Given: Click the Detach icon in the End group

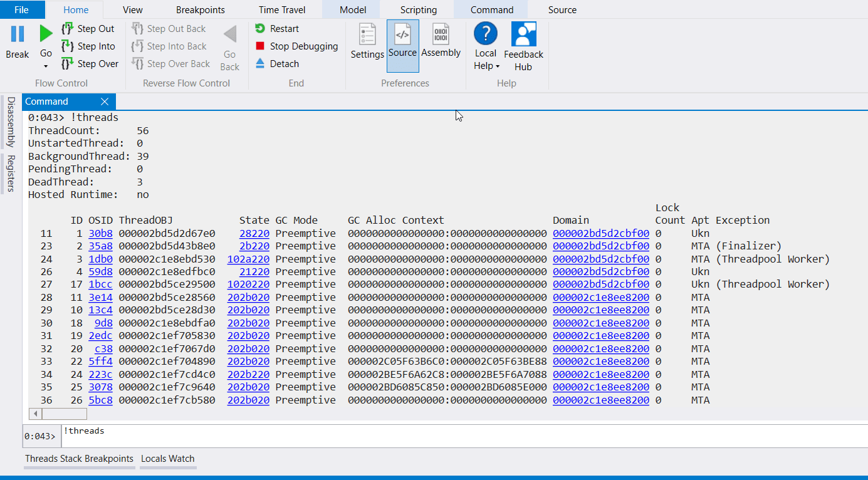Looking at the screenshot, I should point(259,63).
